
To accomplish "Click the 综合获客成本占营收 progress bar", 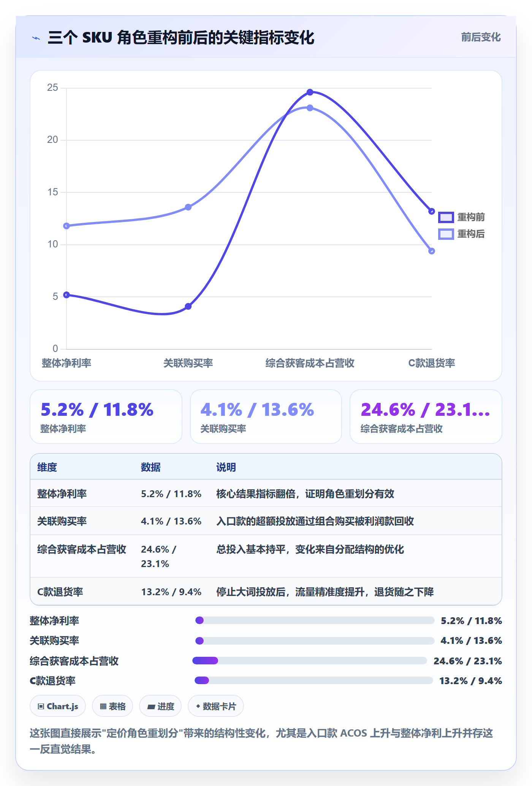I will [310, 661].
